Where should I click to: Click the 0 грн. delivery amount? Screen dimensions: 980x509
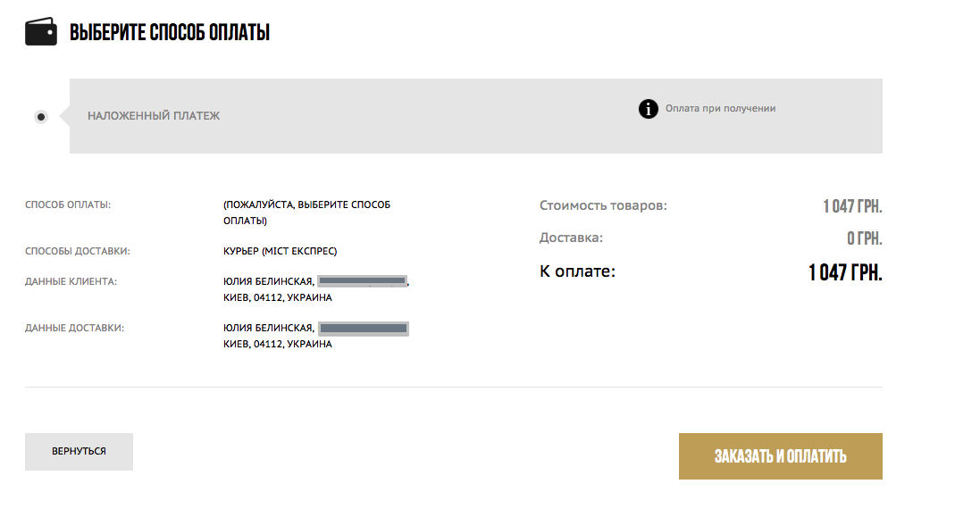[864, 239]
